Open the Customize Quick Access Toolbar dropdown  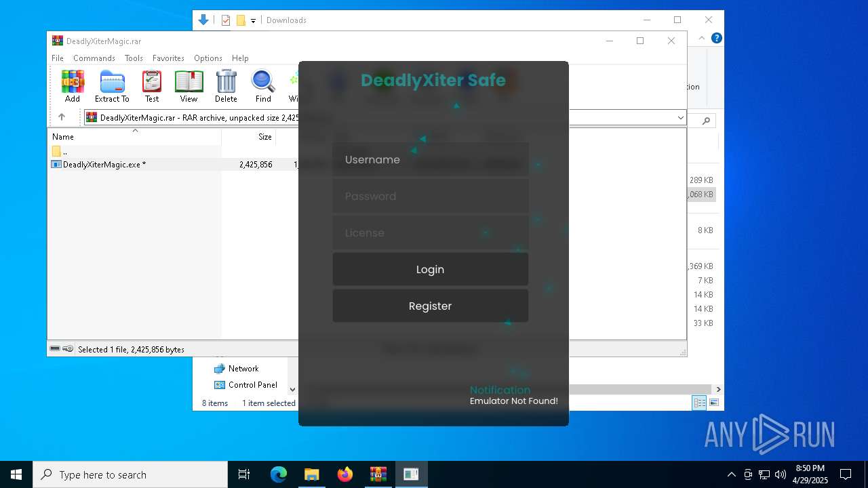coord(253,20)
